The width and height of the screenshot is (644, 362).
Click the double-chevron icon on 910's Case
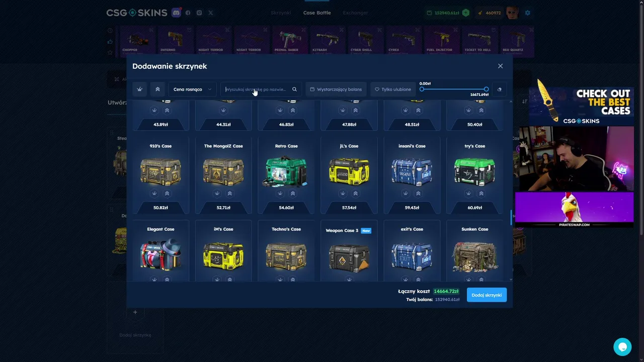167,194
